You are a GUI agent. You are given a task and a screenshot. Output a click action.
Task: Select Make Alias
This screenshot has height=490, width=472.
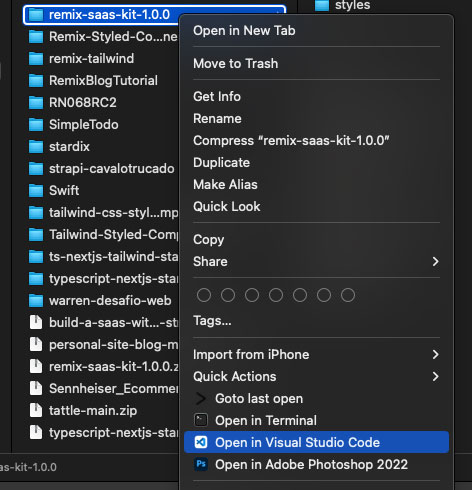[316, 185]
